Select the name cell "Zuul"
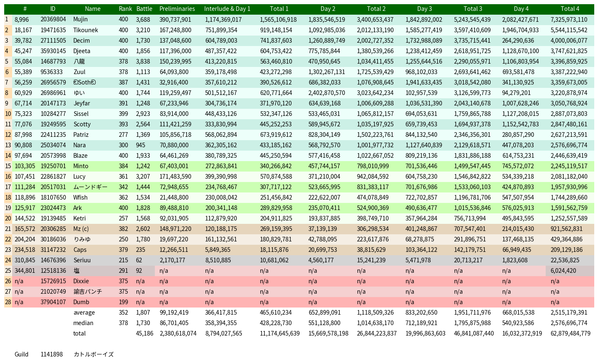 point(80,72)
